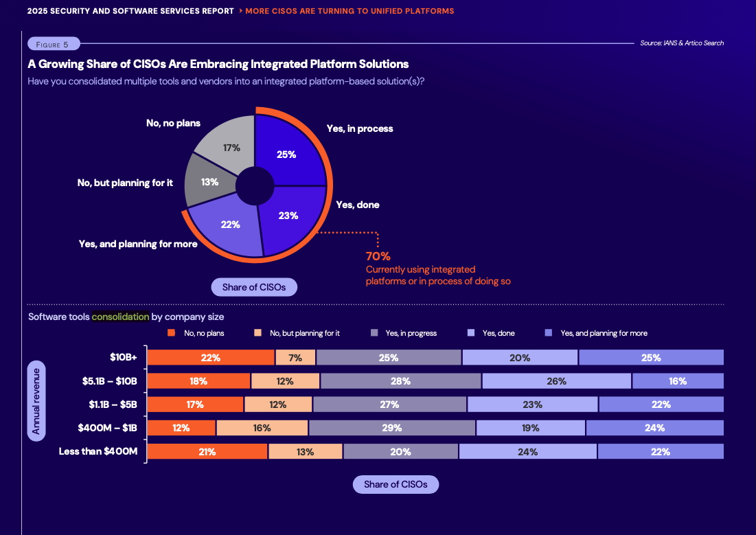756x535 pixels.
Task: Click the 28% segment in the $5.1B – $10B row
Action: pyautogui.click(x=400, y=381)
